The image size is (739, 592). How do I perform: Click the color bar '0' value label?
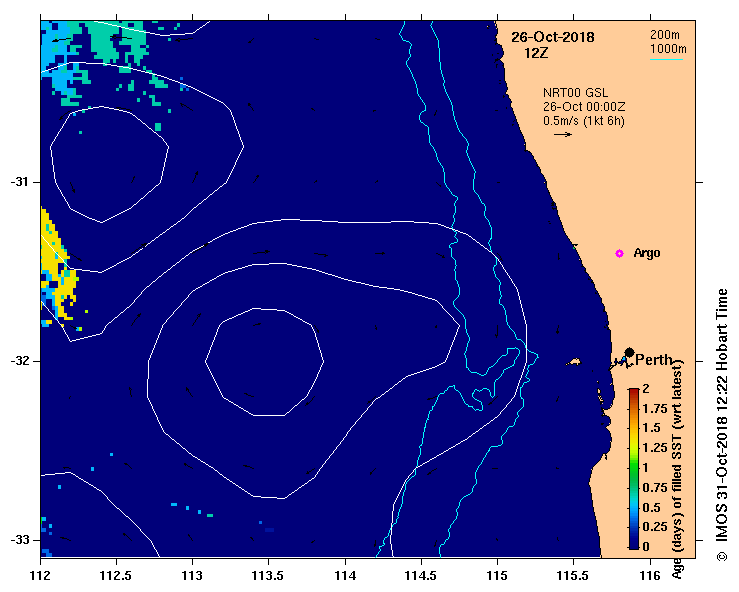(x=646, y=546)
